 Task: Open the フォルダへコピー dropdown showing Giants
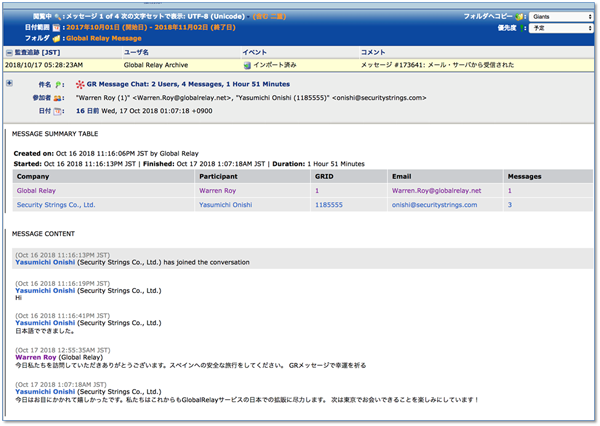561,16
